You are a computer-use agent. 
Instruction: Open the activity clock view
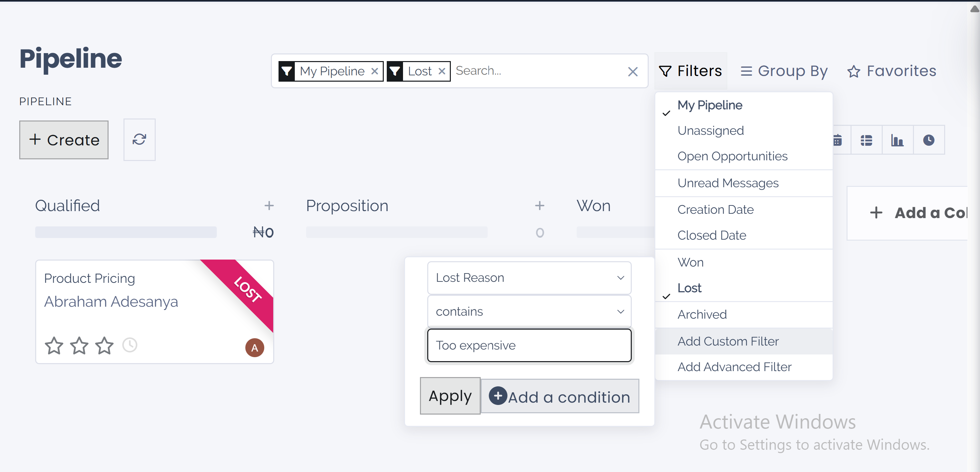coord(929,140)
